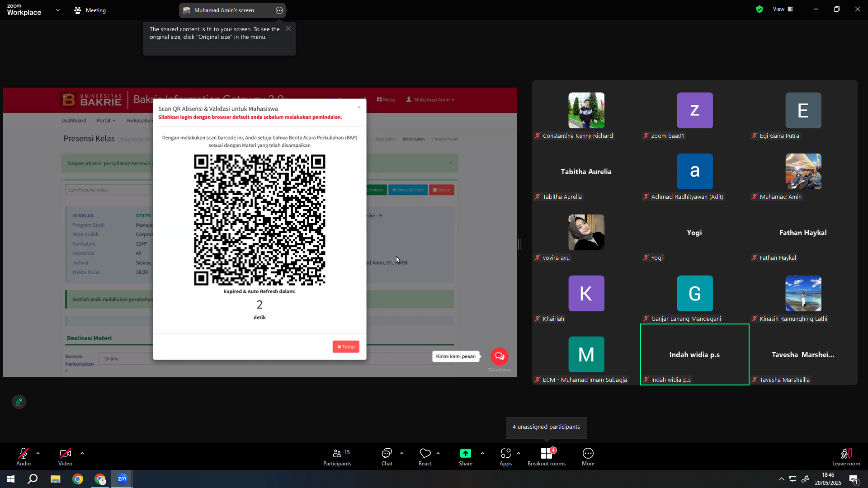Open the React emoji menu
The image size is (868, 488).
pos(425,456)
